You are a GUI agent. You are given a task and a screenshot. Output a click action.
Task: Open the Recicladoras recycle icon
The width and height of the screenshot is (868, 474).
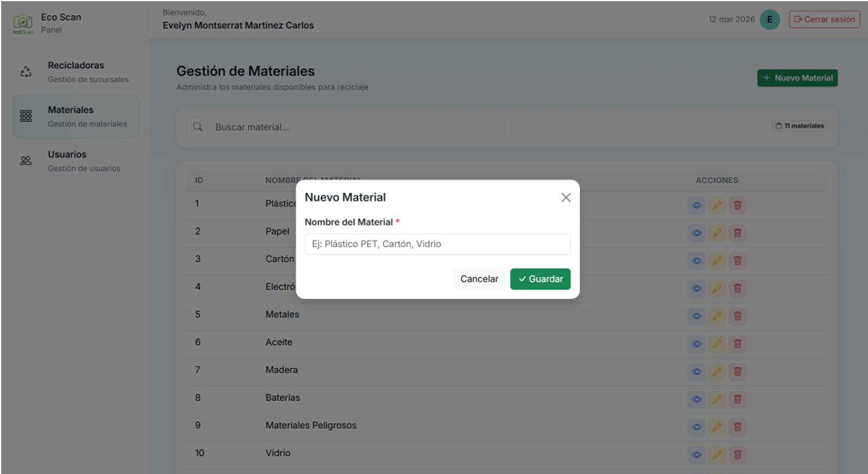(x=26, y=72)
